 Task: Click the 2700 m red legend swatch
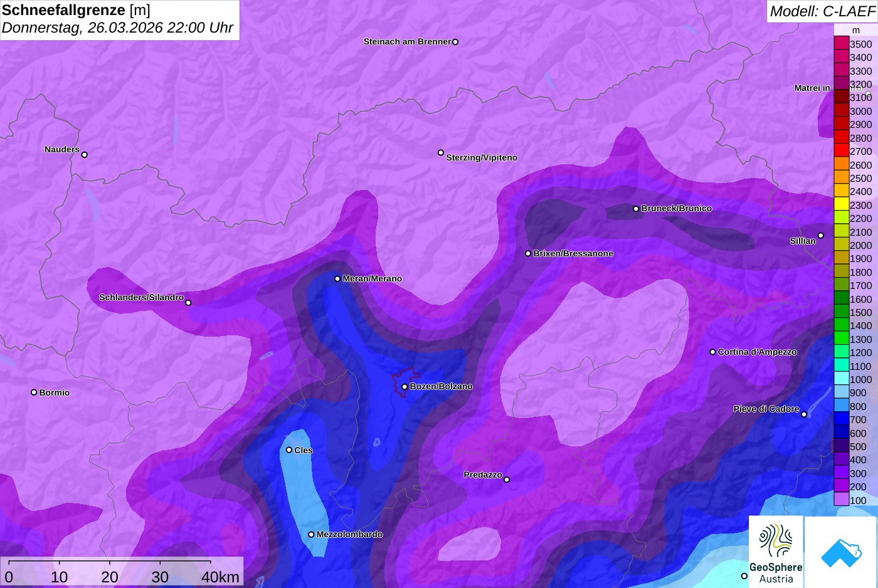(x=841, y=150)
